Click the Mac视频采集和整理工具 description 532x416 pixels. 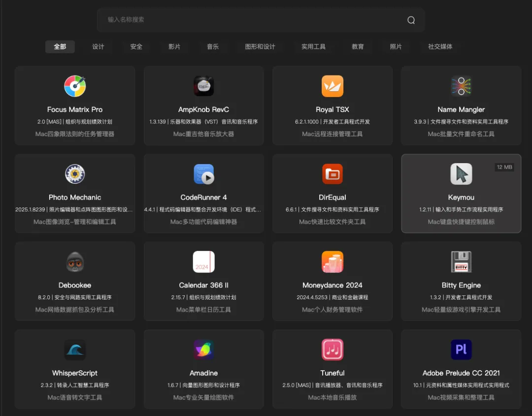click(461, 398)
